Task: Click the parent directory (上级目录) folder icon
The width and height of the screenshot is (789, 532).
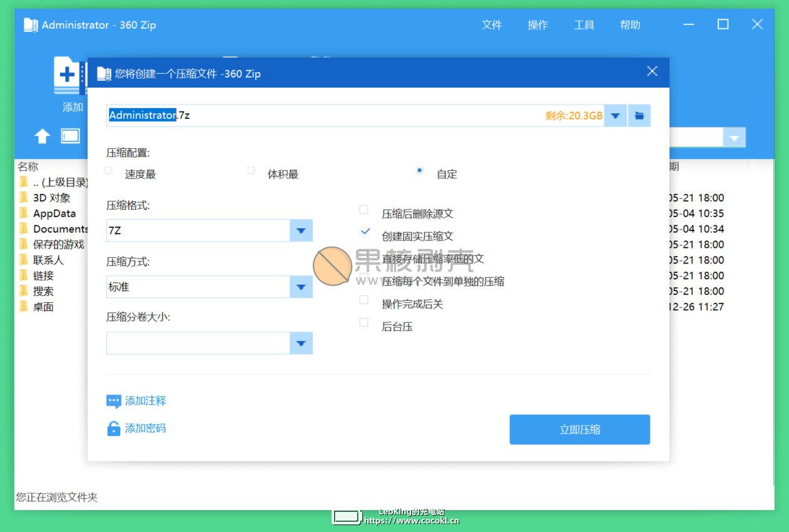Action: tap(24, 182)
